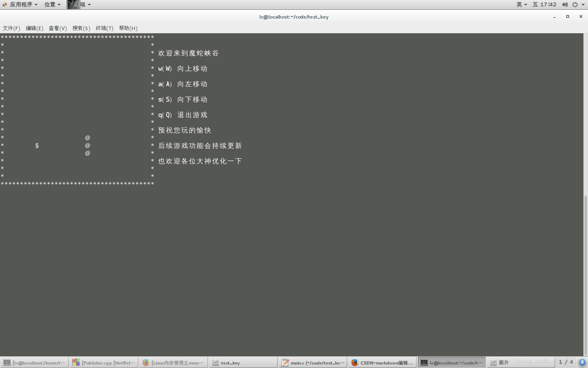Switch to main.c editor window
The height and width of the screenshot is (368, 588).
pos(313,363)
